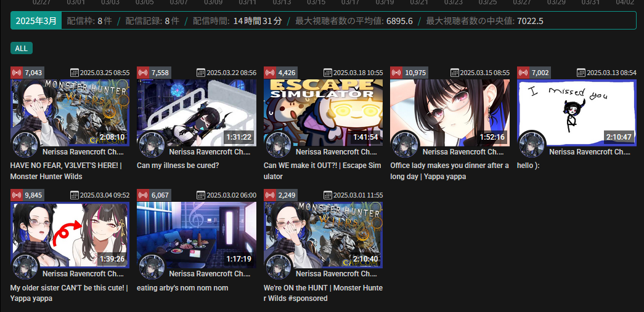
Task: Click the 配信枠 8件 stat
Action: tap(89, 21)
